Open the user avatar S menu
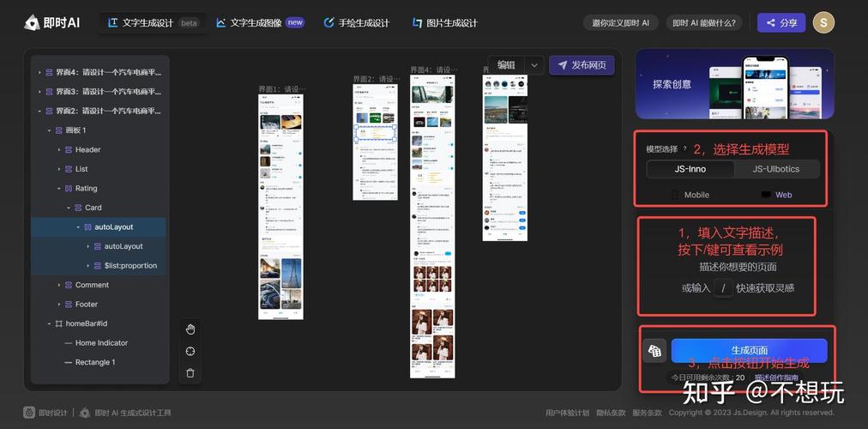 click(823, 22)
